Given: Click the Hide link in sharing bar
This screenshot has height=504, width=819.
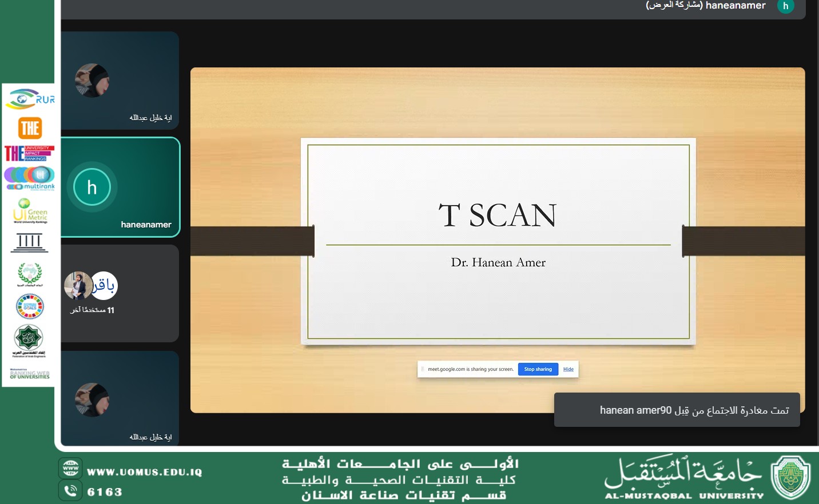Looking at the screenshot, I should point(568,369).
